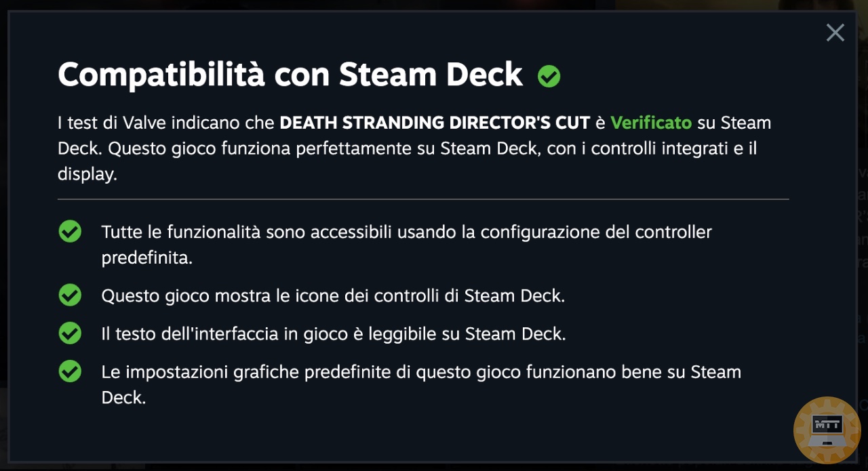The image size is (868, 471).
Task: Click the checkmark beside controller icons line
Action: click(x=70, y=295)
